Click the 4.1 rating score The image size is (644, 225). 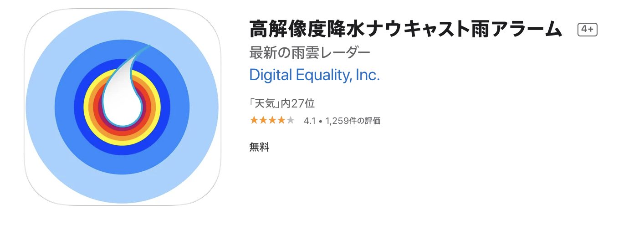tap(309, 121)
